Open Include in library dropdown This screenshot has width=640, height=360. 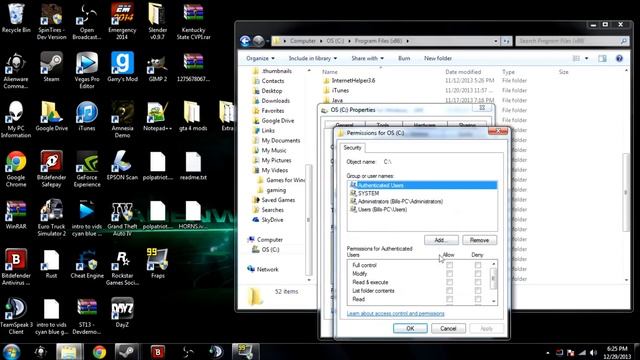[313, 58]
